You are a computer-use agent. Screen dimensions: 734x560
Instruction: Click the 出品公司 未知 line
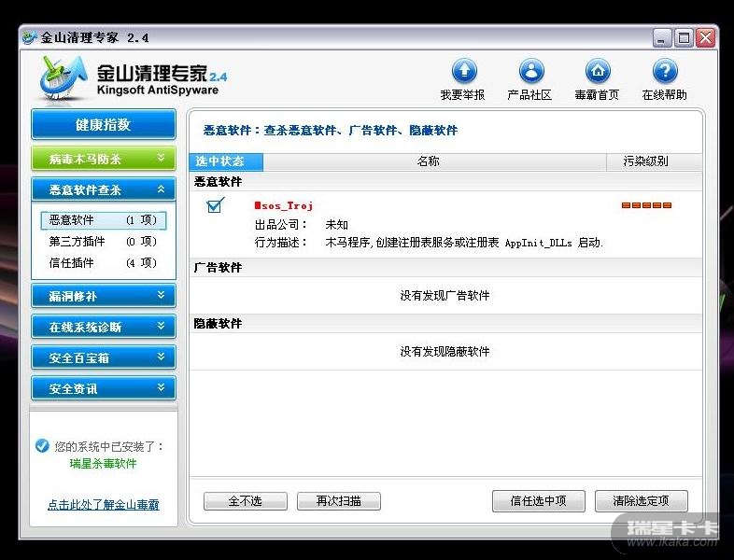pos(302,225)
